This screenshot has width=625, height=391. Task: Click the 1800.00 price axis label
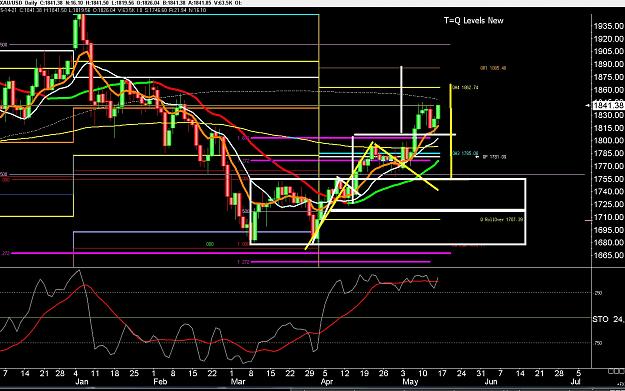[609, 141]
